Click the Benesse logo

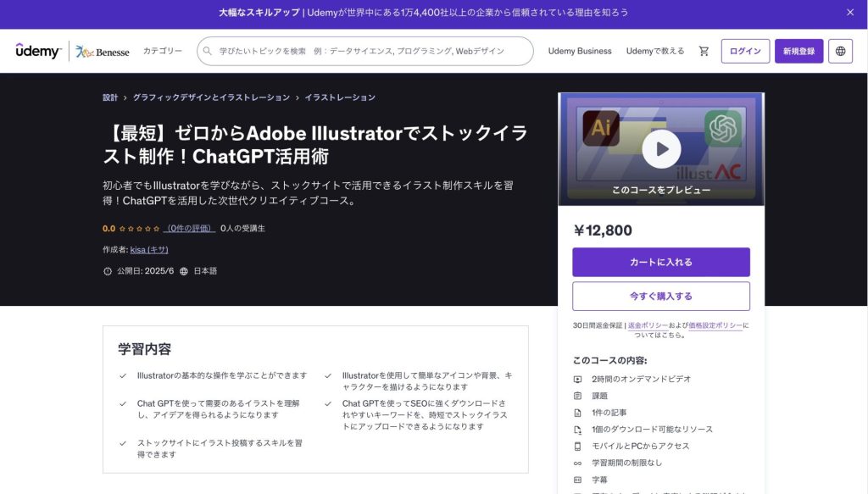pyautogui.click(x=103, y=52)
